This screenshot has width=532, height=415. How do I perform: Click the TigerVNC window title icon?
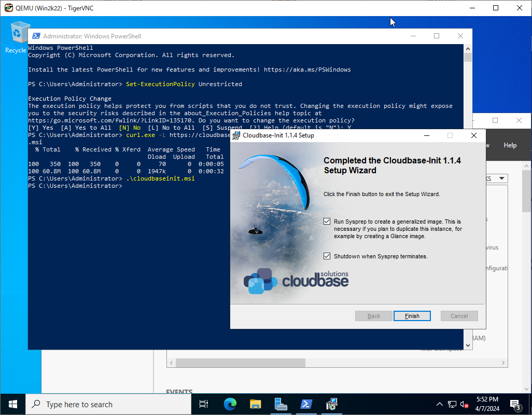[8, 8]
